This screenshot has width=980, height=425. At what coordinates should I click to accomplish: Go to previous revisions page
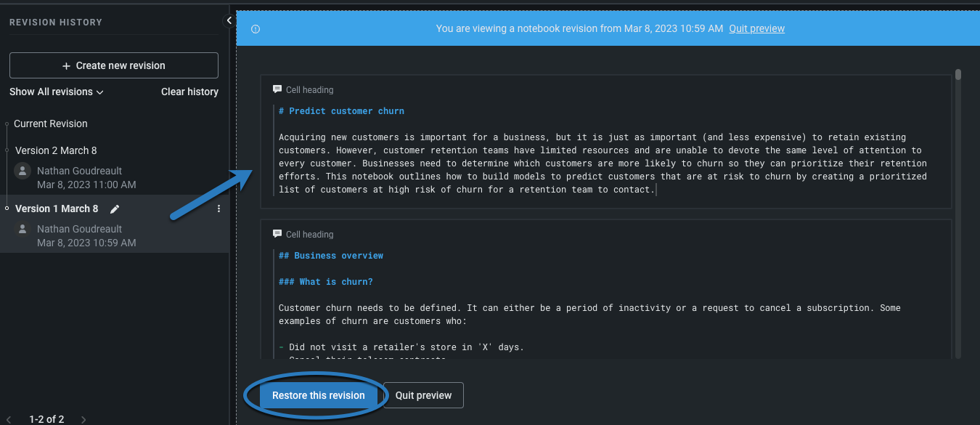click(x=10, y=419)
